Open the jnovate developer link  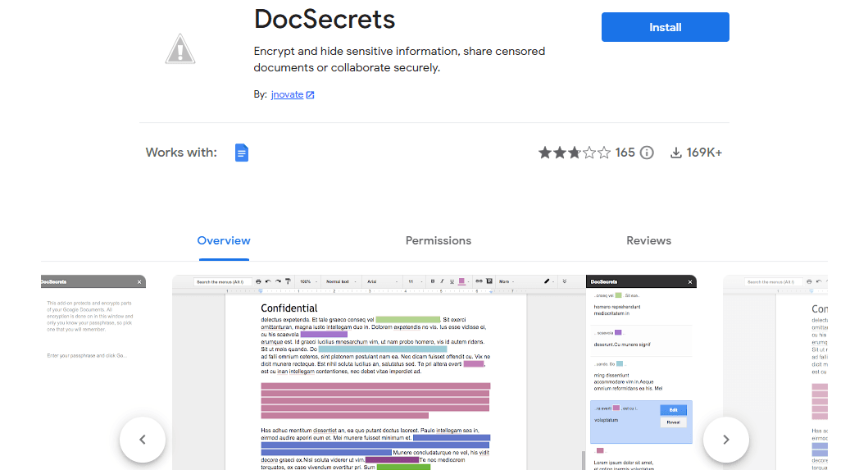coord(287,94)
